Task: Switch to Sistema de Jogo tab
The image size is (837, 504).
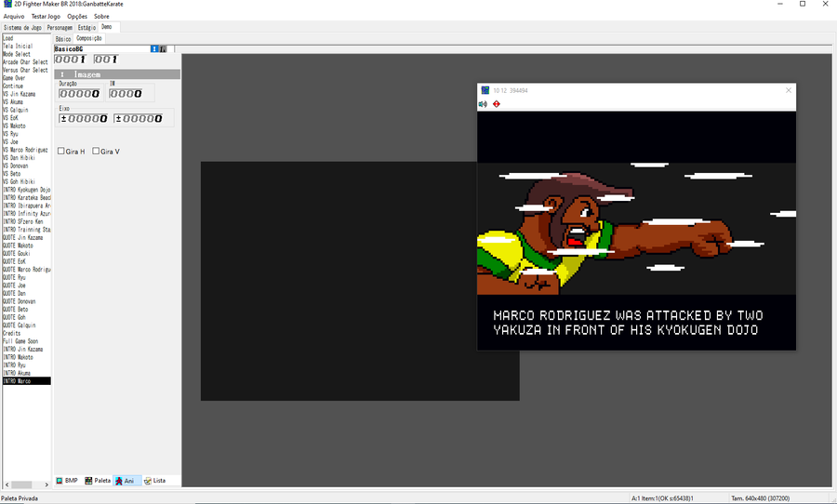Action: (x=22, y=27)
